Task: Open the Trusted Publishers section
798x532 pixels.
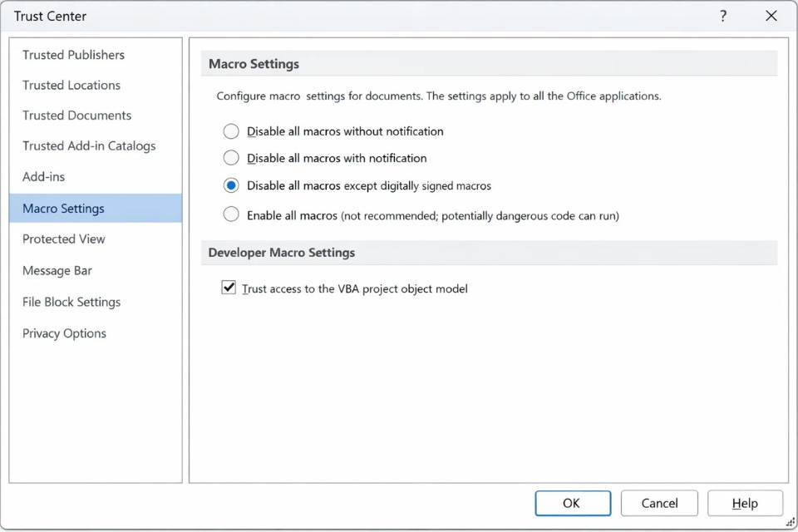Action: [73, 55]
